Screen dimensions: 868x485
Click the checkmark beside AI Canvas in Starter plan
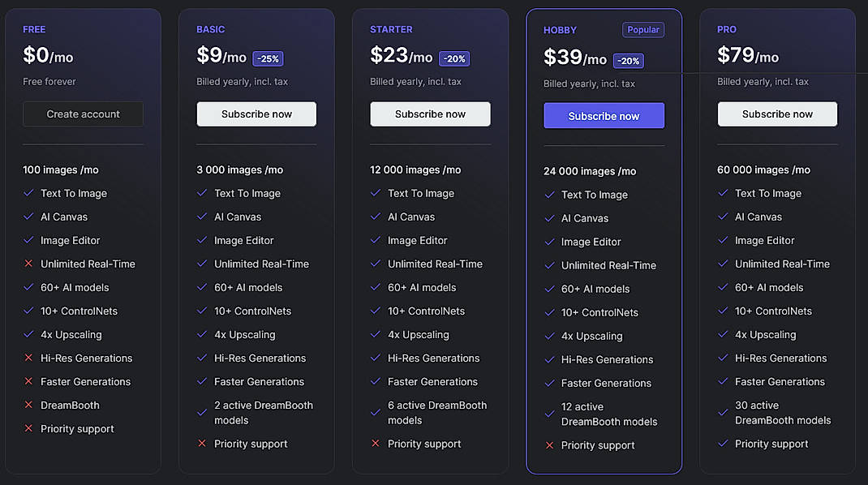click(x=376, y=217)
